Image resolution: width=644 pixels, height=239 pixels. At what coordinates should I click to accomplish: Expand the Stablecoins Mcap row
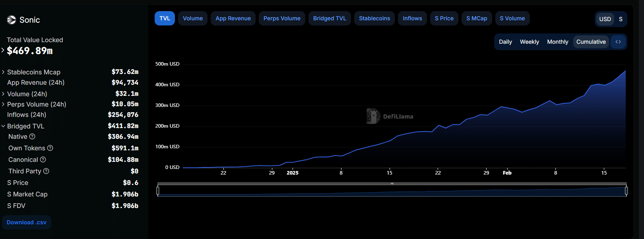3,72
